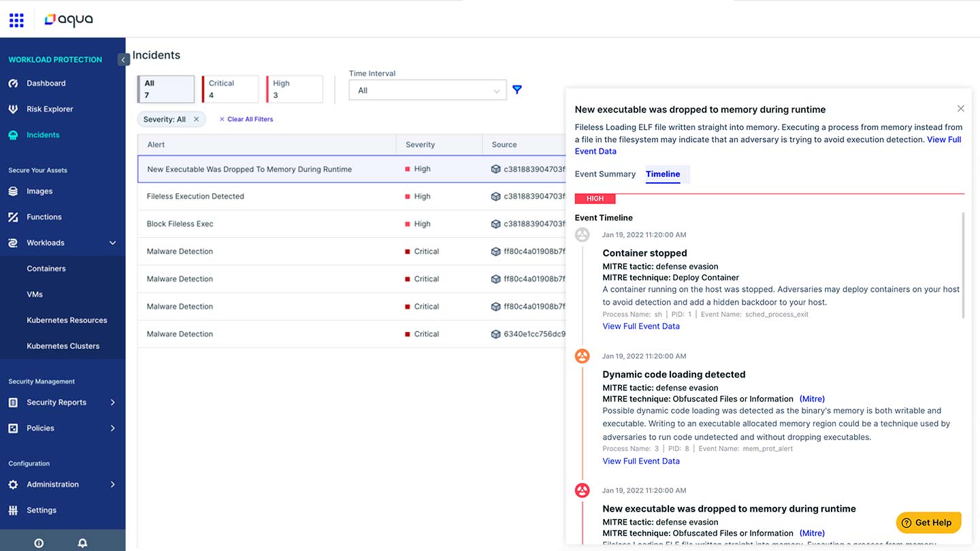Image resolution: width=980 pixels, height=551 pixels.
Task: Open Risk Explorer page
Action: coord(50,109)
